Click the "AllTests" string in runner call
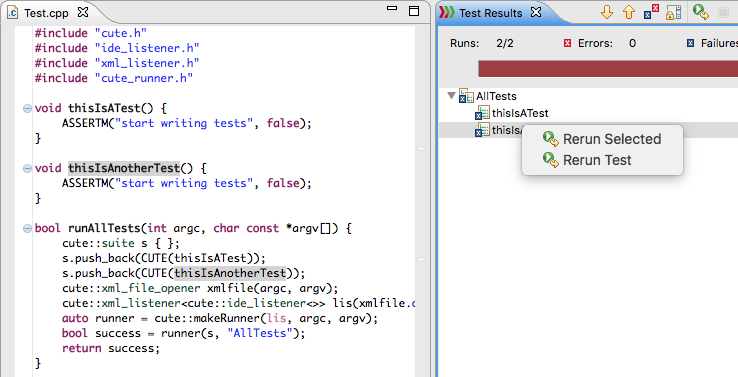Screen dimensions: 738x377 (260, 333)
